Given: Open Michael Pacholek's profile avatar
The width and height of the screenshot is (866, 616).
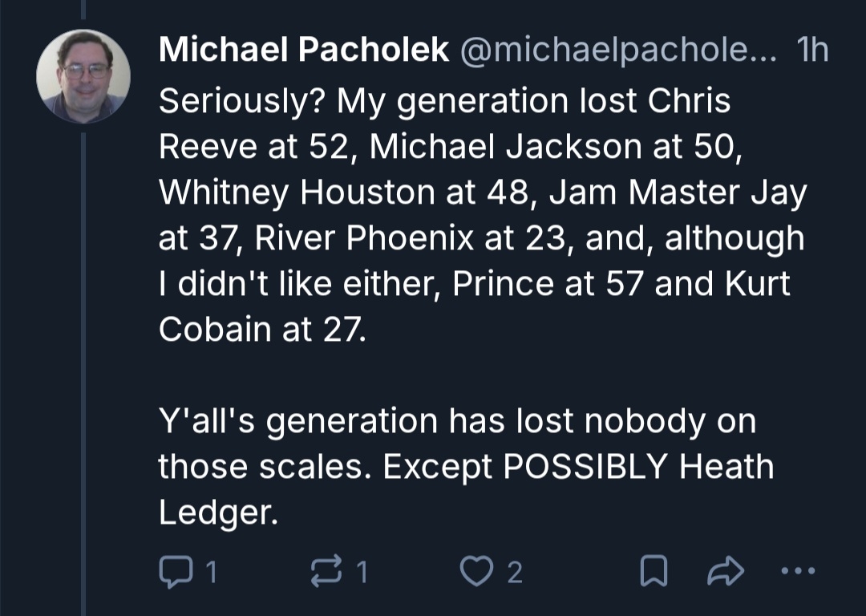Looking at the screenshot, I should (x=83, y=77).
